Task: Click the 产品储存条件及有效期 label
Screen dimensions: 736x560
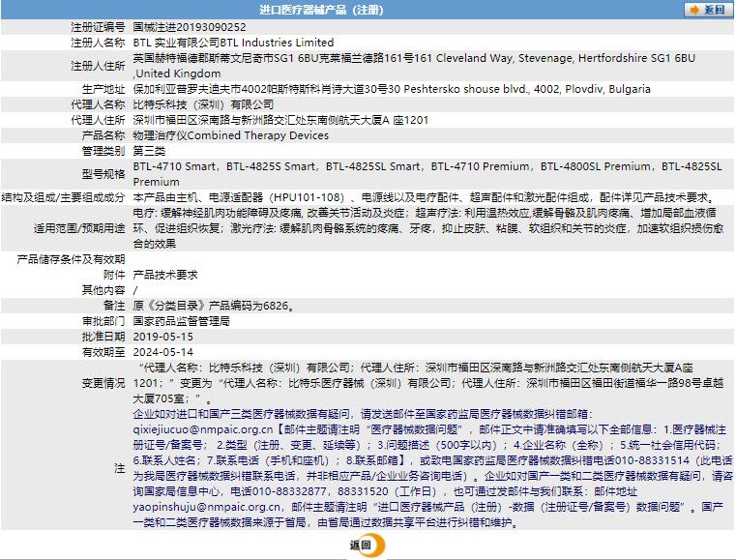Action: 71,259
